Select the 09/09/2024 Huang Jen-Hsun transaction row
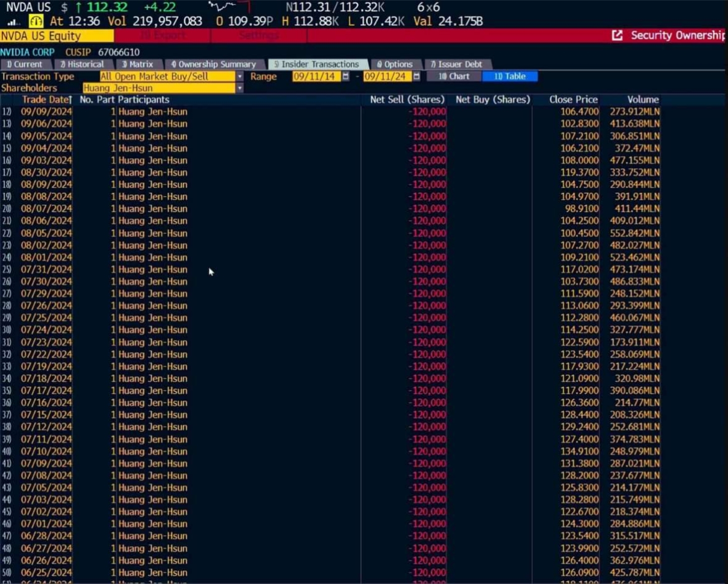The height and width of the screenshot is (584, 728). click(330, 112)
